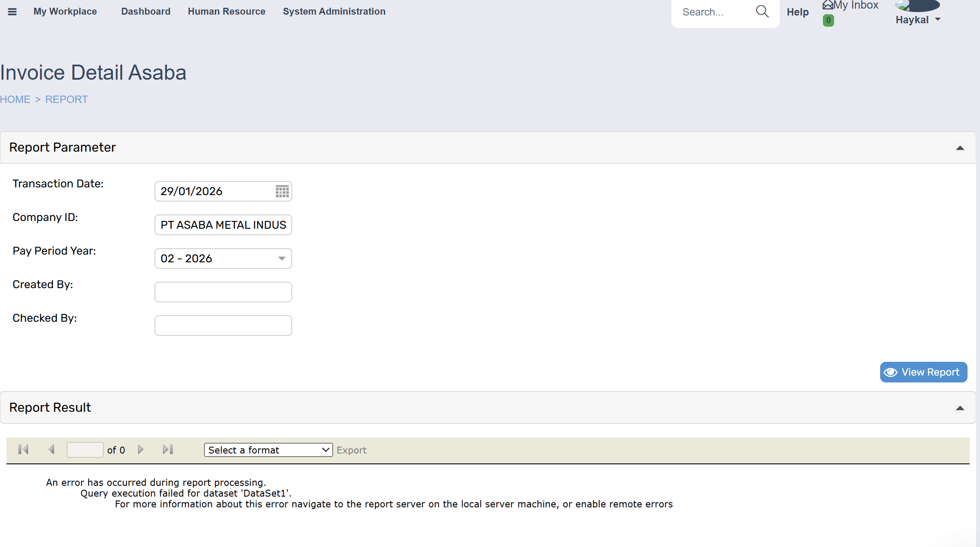The height and width of the screenshot is (547, 980).
Task: Open the Human Resource menu
Action: tap(226, 12)
